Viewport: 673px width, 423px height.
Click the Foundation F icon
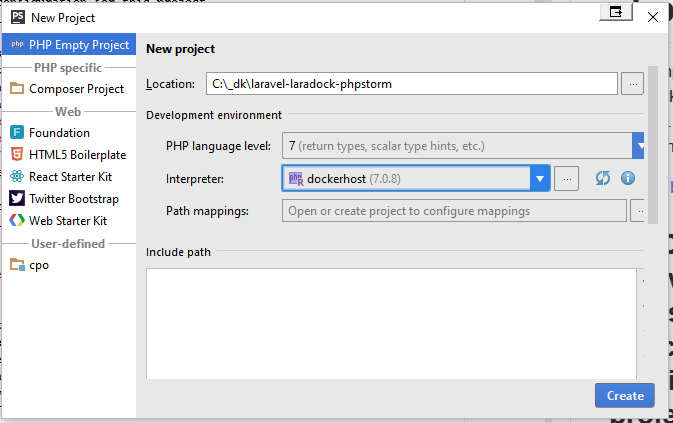pyautogui.click(x=17, y=133)
